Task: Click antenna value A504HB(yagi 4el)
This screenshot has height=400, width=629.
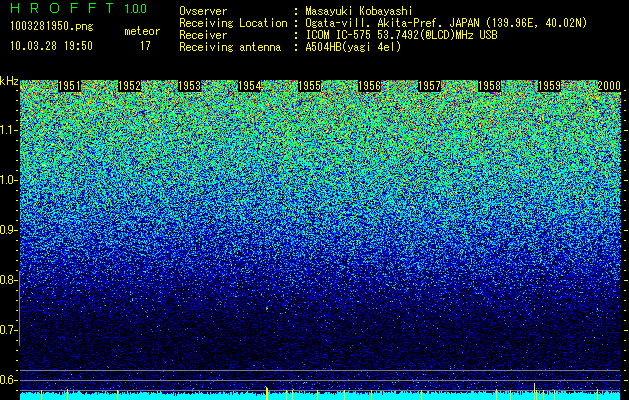Action: coord(353,47)
